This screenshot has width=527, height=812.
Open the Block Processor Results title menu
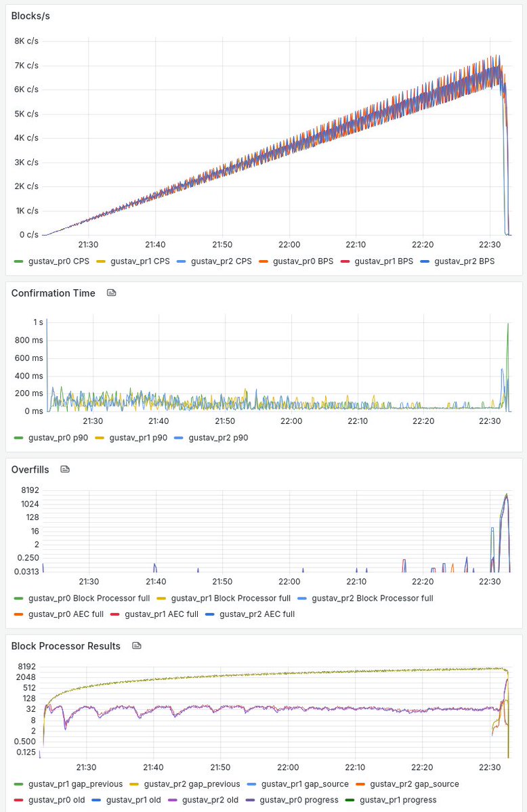(x=66, y=646)
